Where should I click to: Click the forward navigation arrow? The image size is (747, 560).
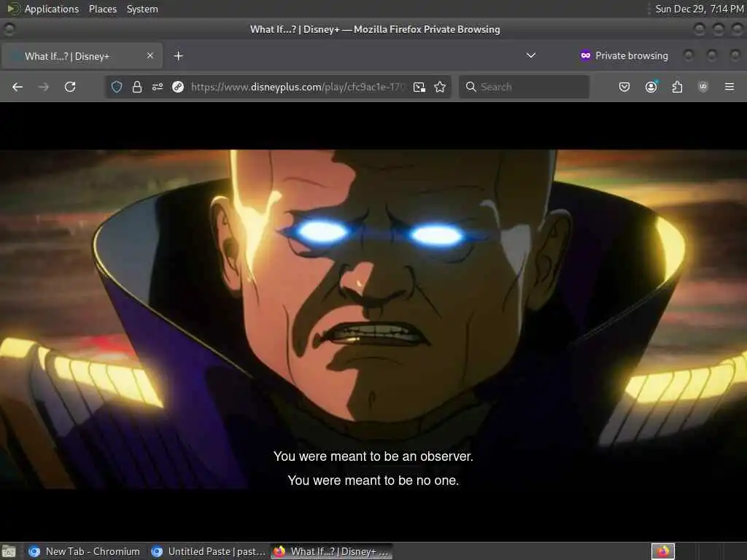(43, 87)
